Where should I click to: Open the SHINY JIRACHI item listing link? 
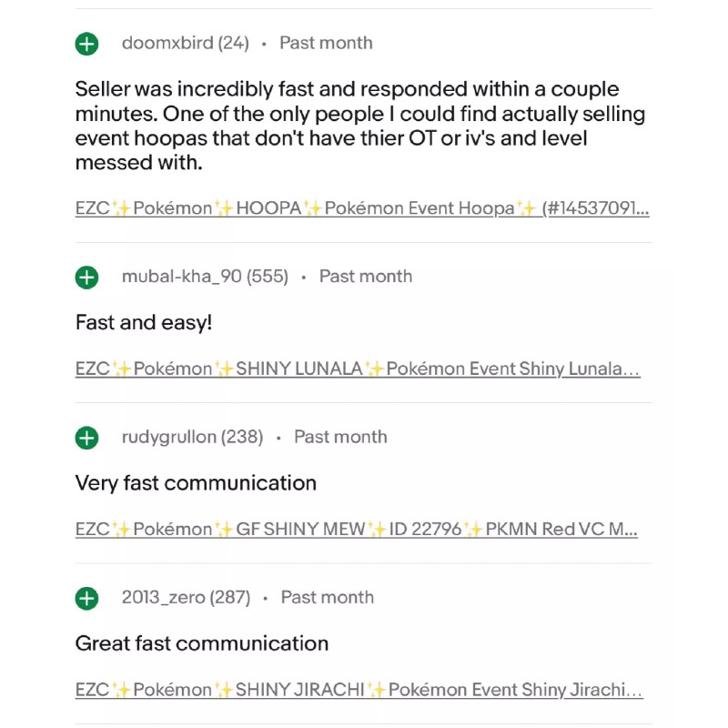359,690
